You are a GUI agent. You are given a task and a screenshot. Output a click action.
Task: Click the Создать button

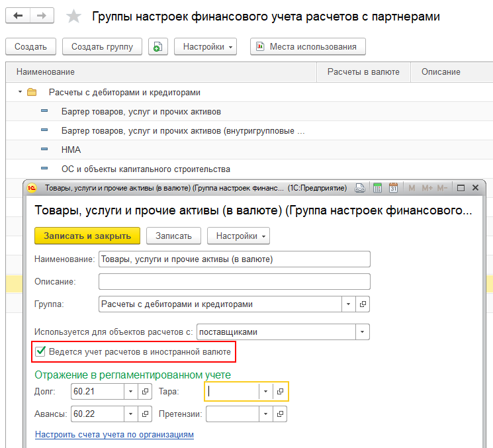coord(31,47)
